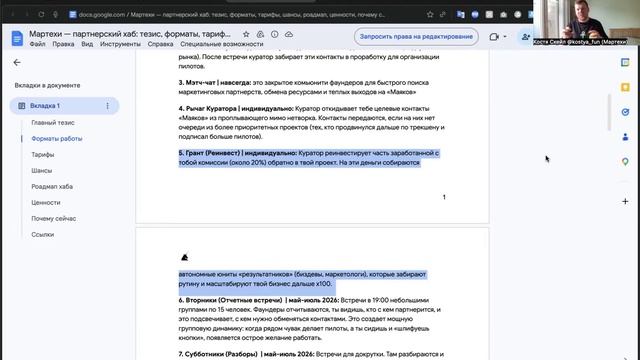Open the Keep notes side panel icon
The image size is (640, 360).
tap(625, 87)
